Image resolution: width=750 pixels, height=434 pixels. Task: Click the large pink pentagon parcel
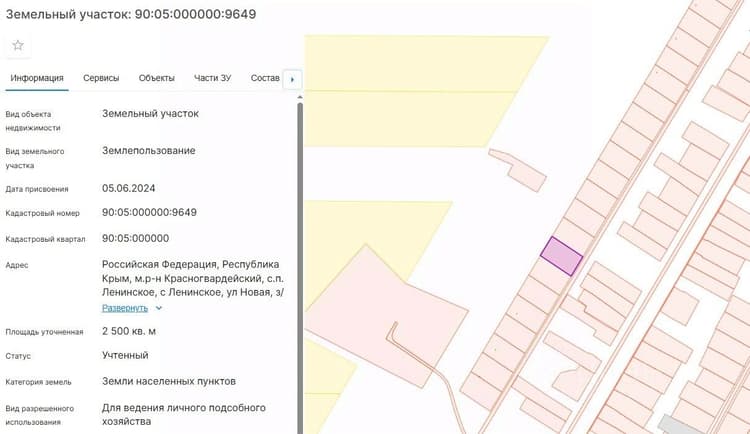click(x=383, y=318)
